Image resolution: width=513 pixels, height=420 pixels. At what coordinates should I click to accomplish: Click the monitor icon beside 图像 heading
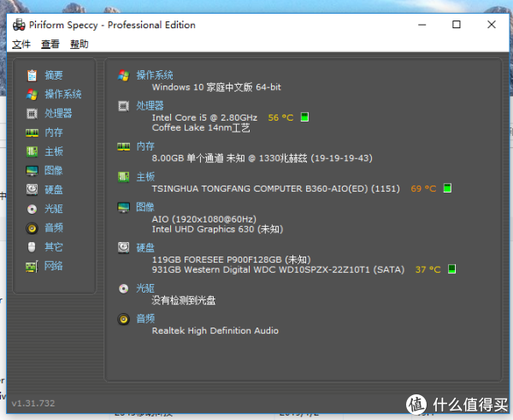(123, 207)
